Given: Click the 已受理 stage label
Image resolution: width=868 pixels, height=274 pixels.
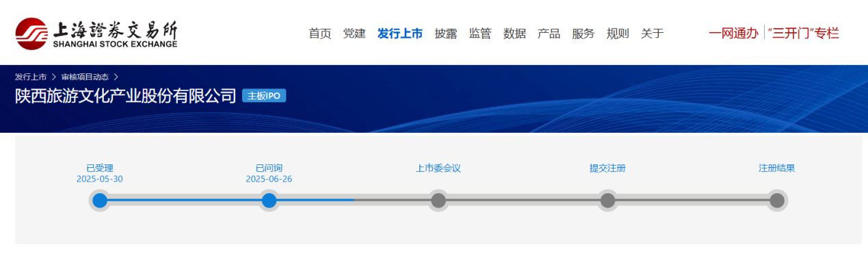Looking at the screenshot, I should [100, 168].
